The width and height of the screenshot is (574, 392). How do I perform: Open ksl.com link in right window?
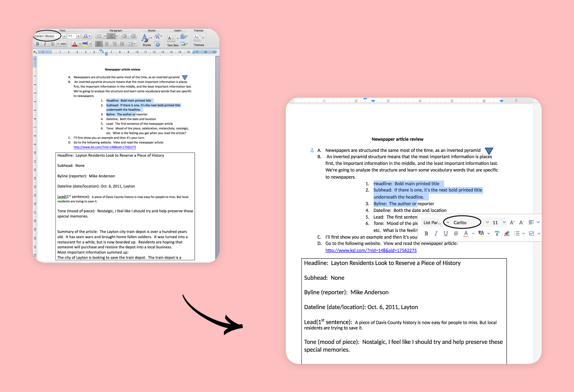click(371, 250)
